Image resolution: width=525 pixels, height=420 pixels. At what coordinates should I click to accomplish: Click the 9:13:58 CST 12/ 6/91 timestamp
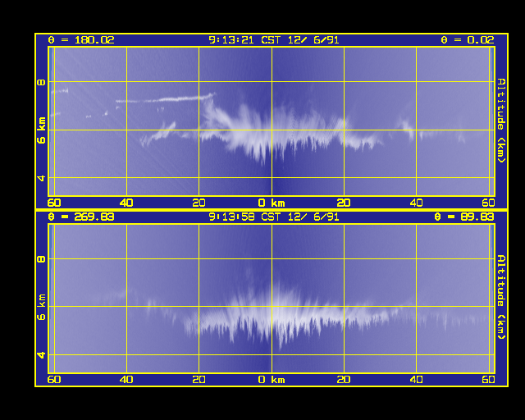273,217
